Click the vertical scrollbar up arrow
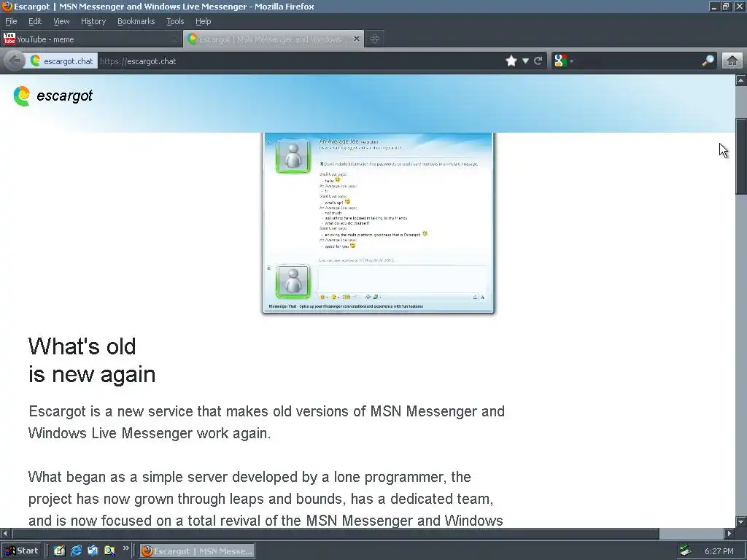747x560 pixels. 741,80
